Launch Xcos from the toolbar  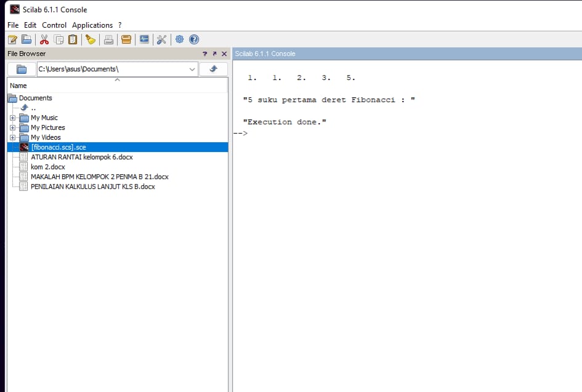pos(144,39)
